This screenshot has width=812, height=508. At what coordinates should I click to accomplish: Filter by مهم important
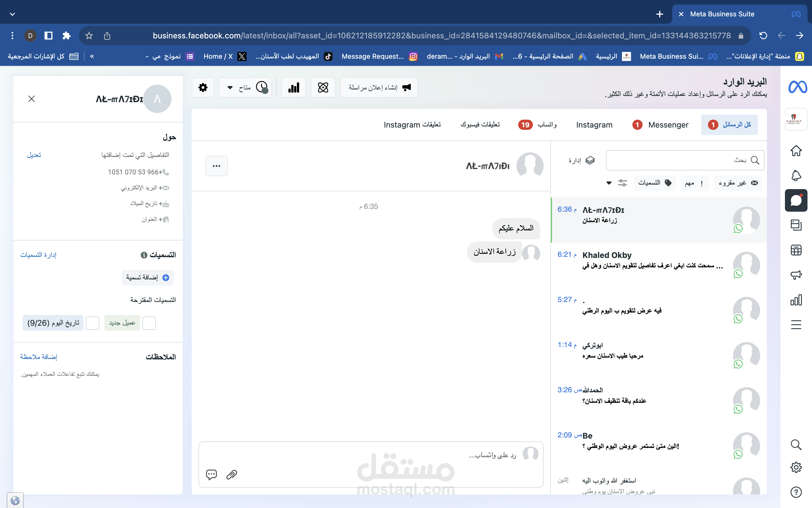click(x=694, y=183)
